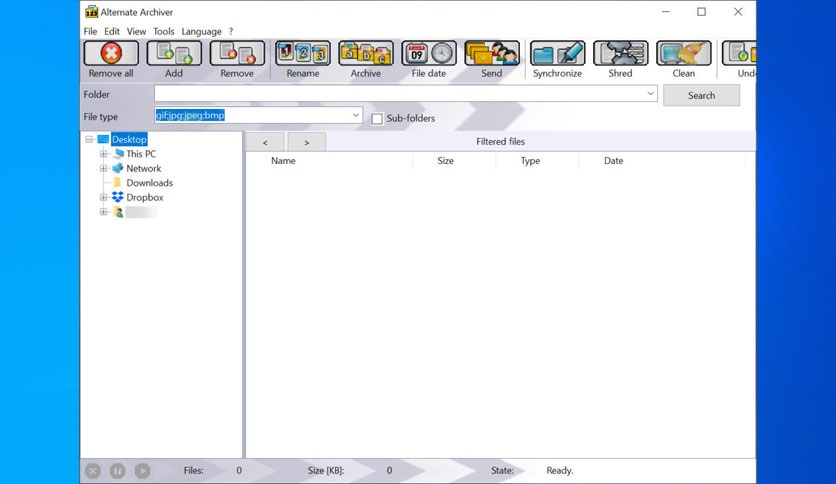Screen dimensions: 836x484
Task: Click the Clean toolbar icon
Action: pyautogui.click(x=683, y=54)
